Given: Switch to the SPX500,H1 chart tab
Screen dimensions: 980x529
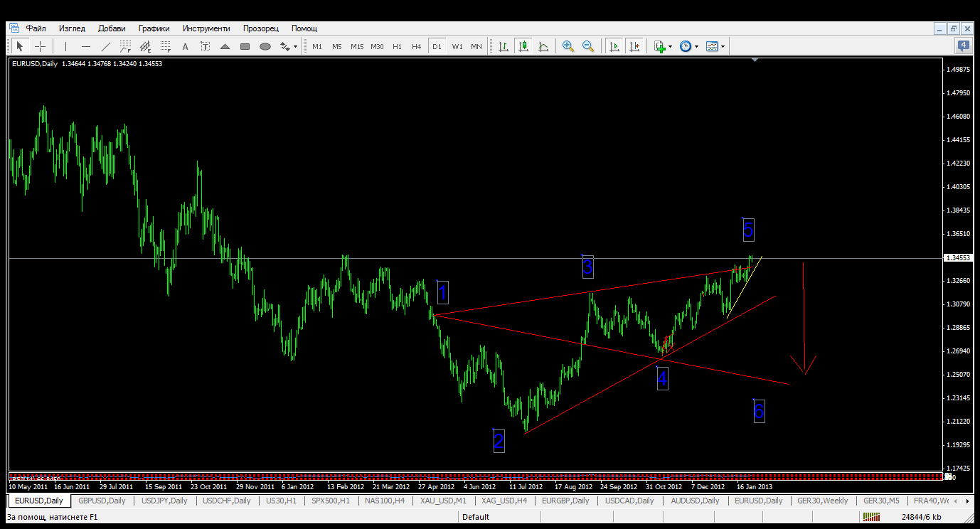Looking at the screenshot, I should tap(331, 501).
